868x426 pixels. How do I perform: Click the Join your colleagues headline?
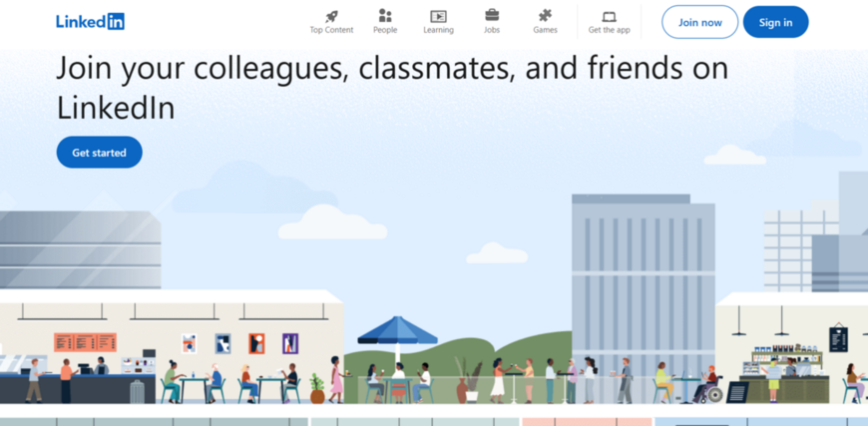tap(392, 89)
